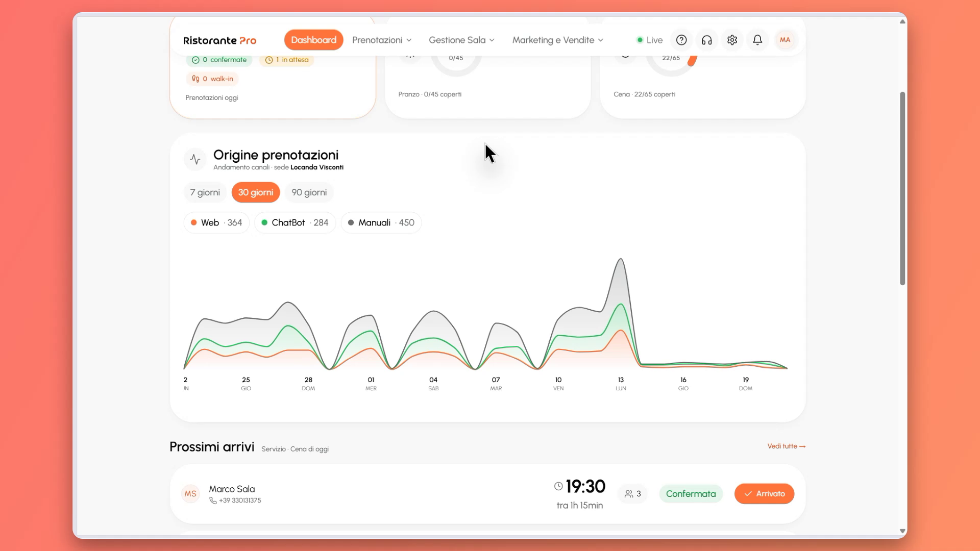Toggle the Web series legend chip
The width and height of the screenshot is (980, 551).
pos(216,222)
